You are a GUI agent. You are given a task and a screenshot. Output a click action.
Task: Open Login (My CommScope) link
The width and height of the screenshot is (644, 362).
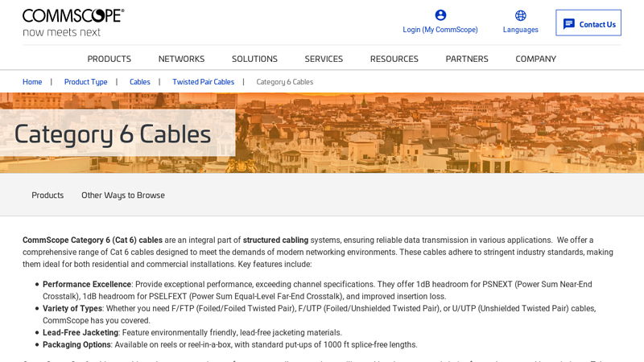click(x=440, y=30)
